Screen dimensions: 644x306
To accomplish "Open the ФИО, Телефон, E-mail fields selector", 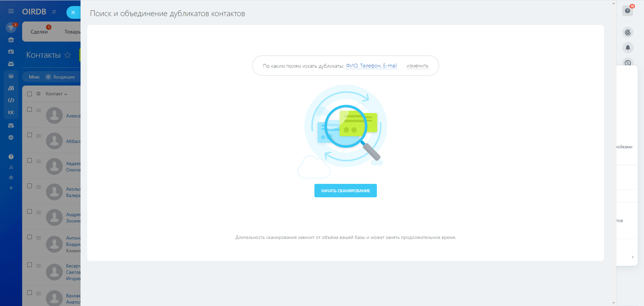I will 371,66.
